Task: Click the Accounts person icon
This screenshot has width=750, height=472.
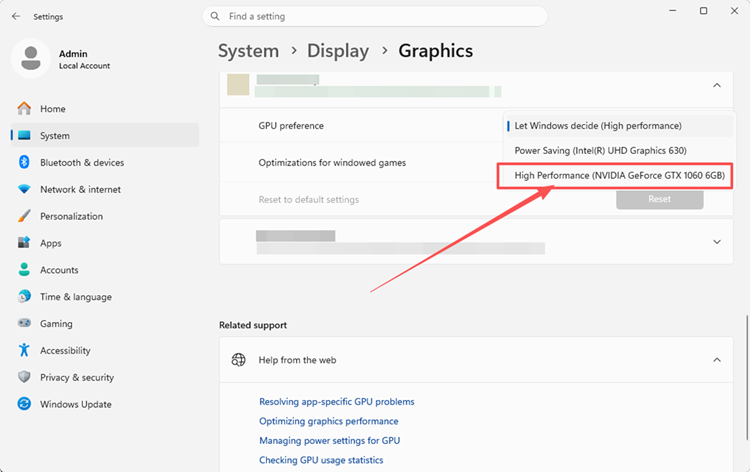Action: 24,270
